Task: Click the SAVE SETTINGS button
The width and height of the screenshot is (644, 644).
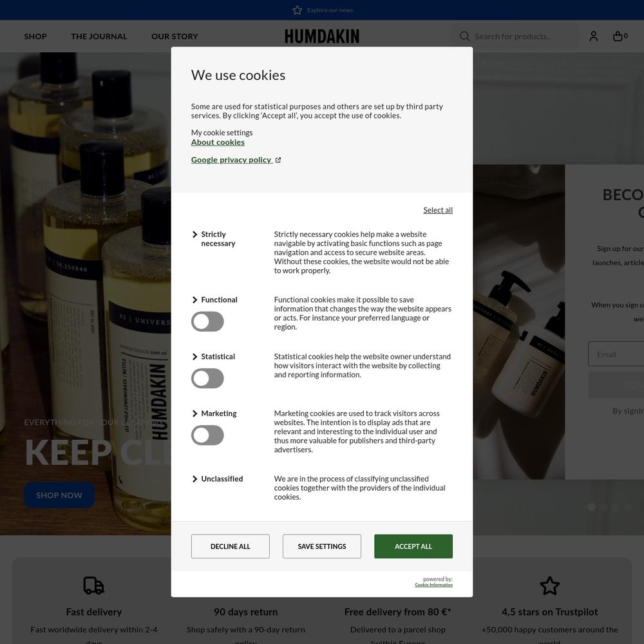Action: 322,546
